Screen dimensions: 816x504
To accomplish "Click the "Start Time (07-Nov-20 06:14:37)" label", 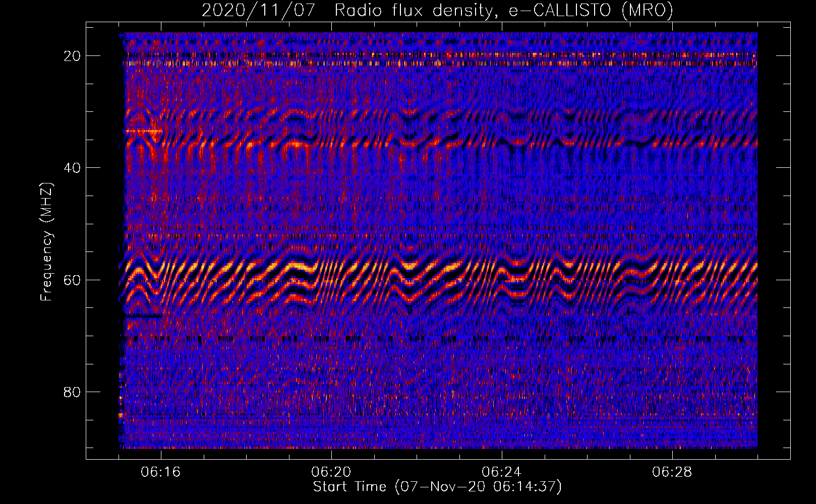I will coord(437,487).
